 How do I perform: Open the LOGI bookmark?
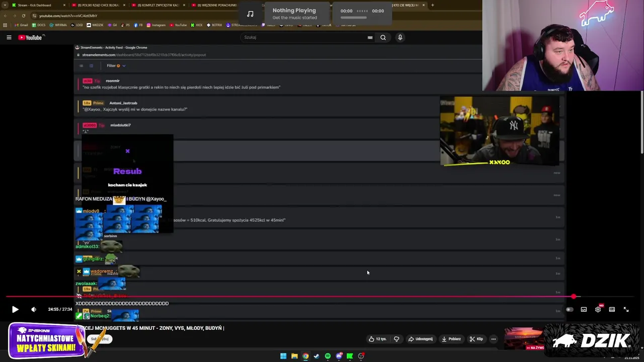point(77,25)
